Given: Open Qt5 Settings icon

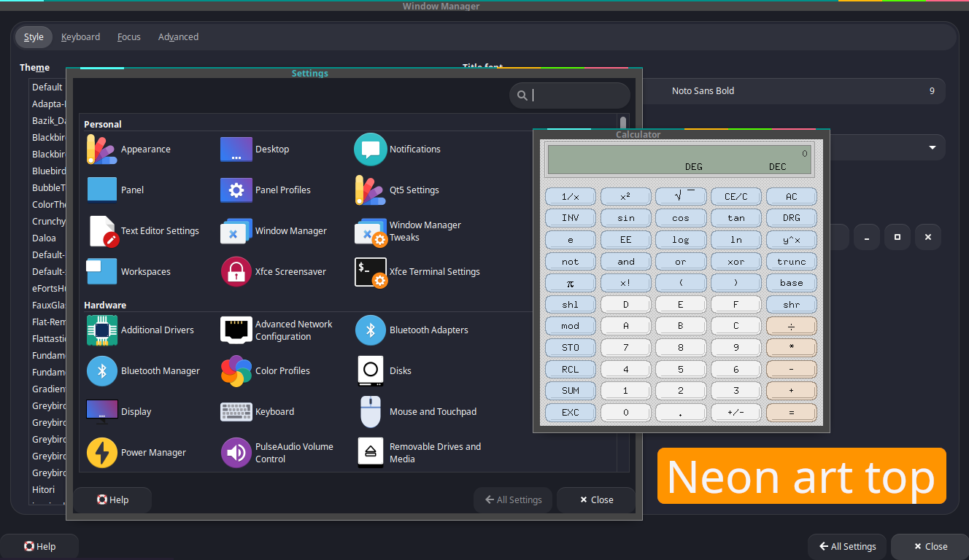Looking at the screenshot, I should click(x=371, y=190).
